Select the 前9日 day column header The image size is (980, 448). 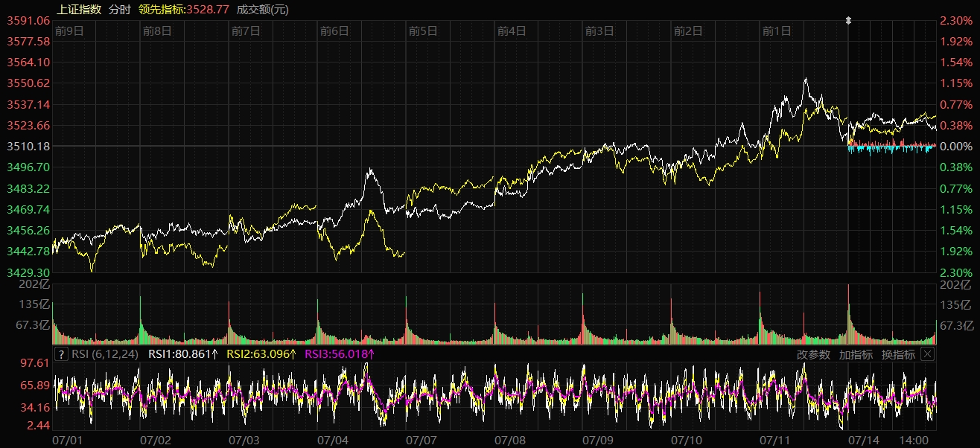pyautogui.click(x=69, y=31)
